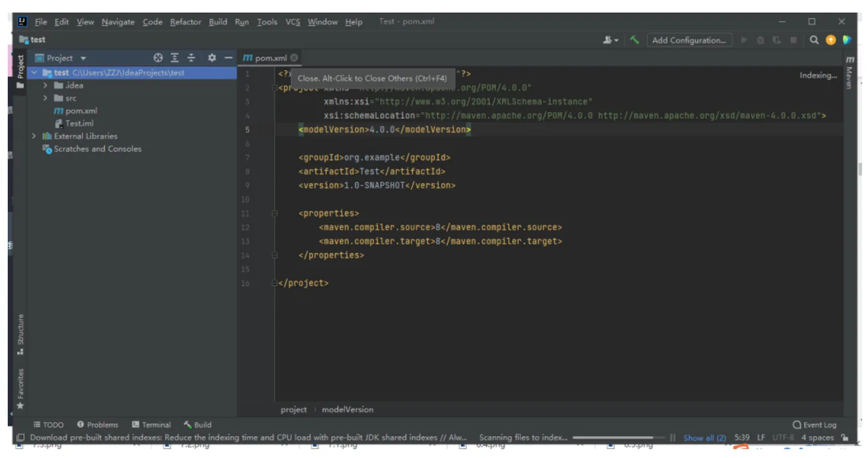Viewport: 868px width, 458px height.
Task: Open the Refactor menu
Action: pos(185,22)
